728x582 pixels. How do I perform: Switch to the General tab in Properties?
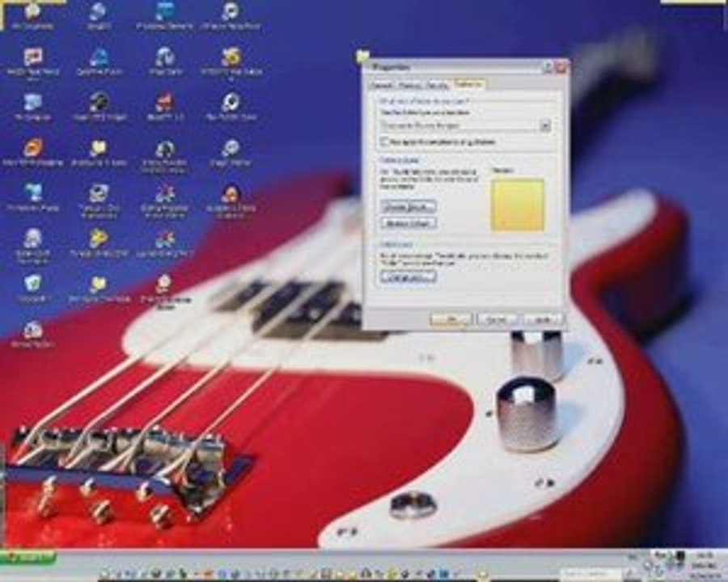[x=382, y=86]
